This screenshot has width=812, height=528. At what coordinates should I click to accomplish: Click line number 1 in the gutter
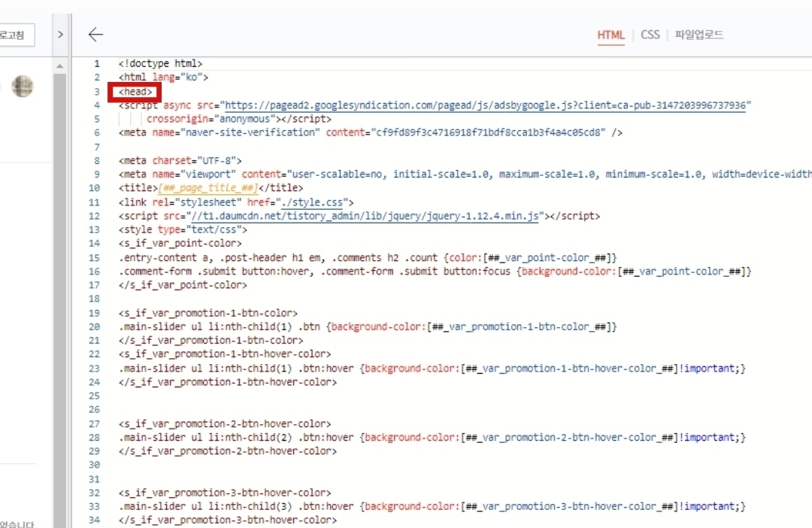pos(97,64)
